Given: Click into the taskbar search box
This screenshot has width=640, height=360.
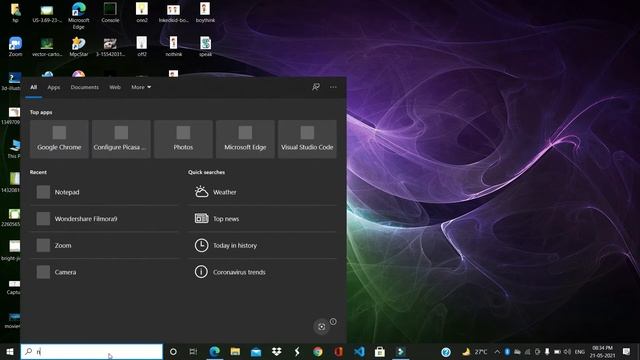Looking at the screenshot, I should pyautogui.click(x=92, y=351).
